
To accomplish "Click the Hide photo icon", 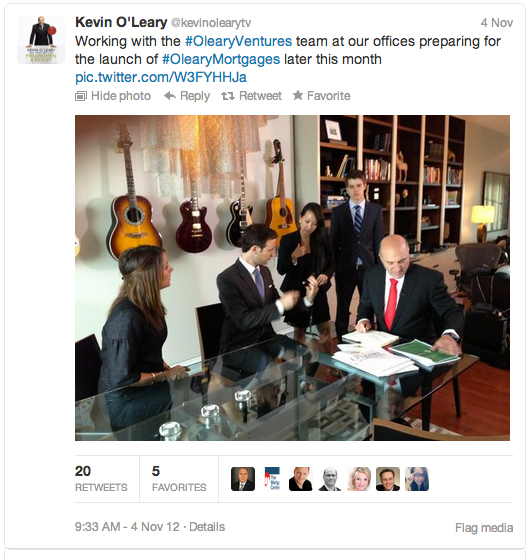I will point(81,96).
